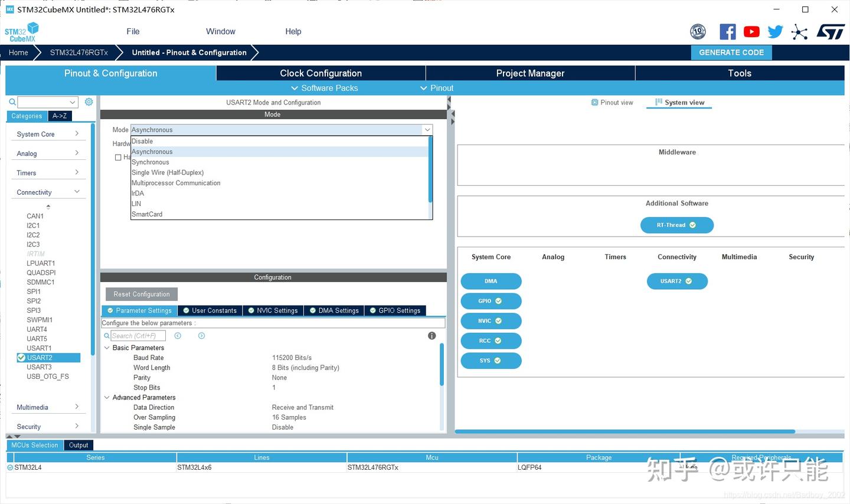Toggle the hardware flow control checkbox
This screenshot has width=850, height=504.
118,158
